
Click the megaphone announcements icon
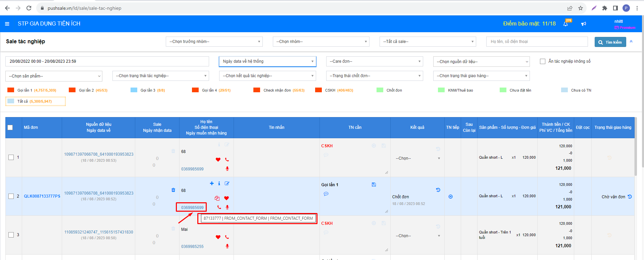[584, 24]
